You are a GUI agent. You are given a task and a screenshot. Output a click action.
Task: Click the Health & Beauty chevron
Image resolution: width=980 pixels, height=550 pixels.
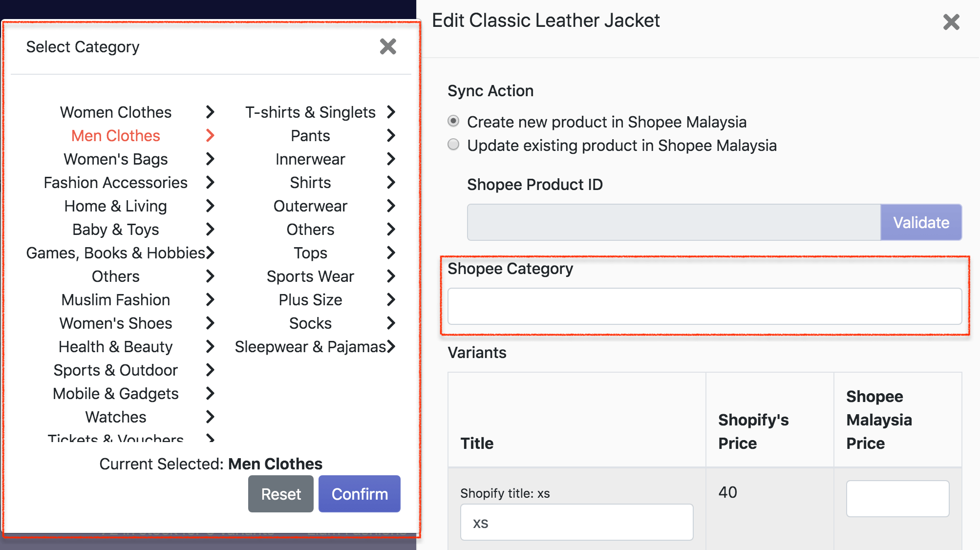[x=210, y=346]
